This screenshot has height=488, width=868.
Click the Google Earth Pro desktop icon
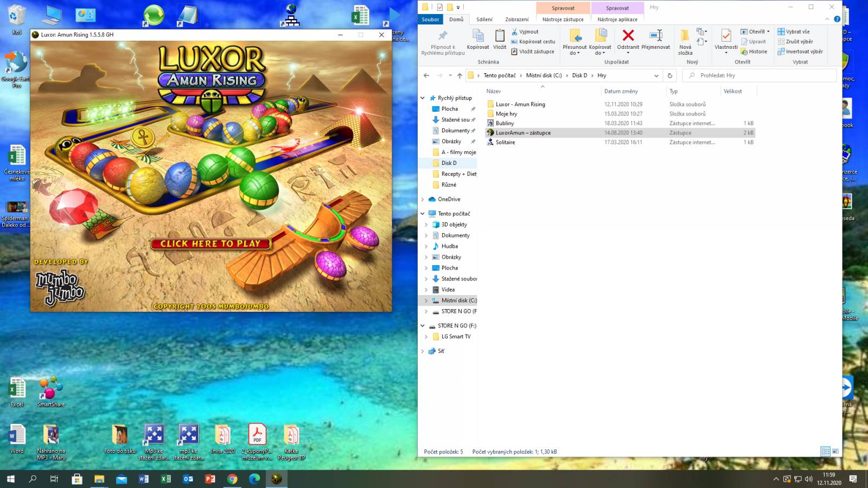pyautogui.click(x=16, y=69)
